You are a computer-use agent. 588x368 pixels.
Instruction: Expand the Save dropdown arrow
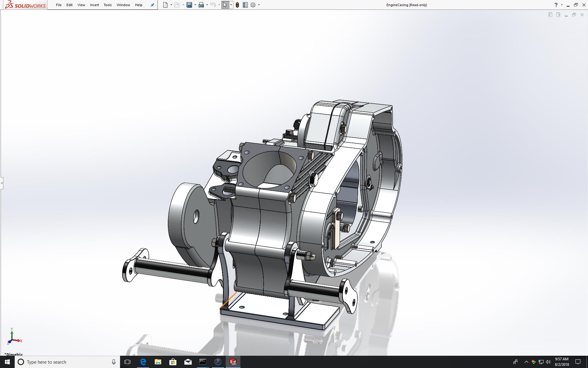tap(195, 5)
